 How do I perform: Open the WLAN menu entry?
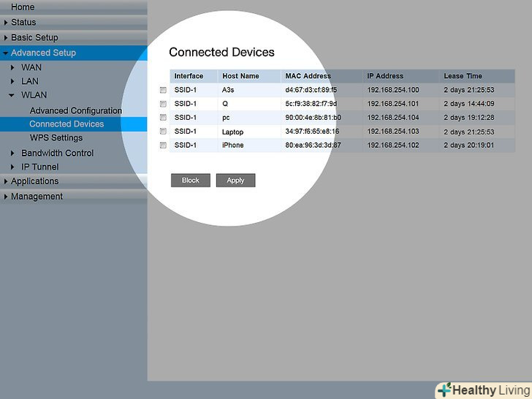tap(34, 95)
